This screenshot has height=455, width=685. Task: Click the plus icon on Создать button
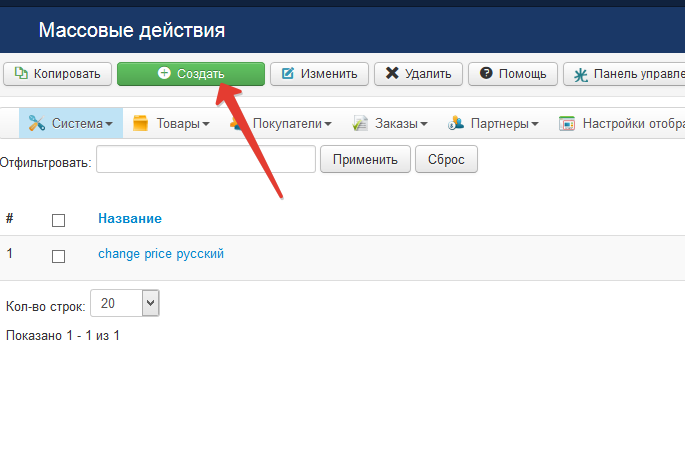pyautogui.click(x=164, y=73)
